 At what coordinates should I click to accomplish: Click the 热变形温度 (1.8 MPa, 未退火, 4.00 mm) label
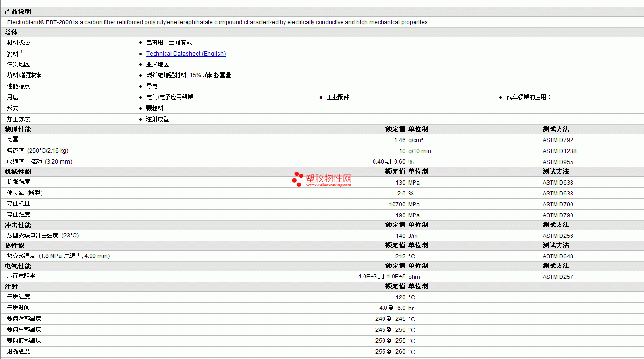(x=59, y=256)
